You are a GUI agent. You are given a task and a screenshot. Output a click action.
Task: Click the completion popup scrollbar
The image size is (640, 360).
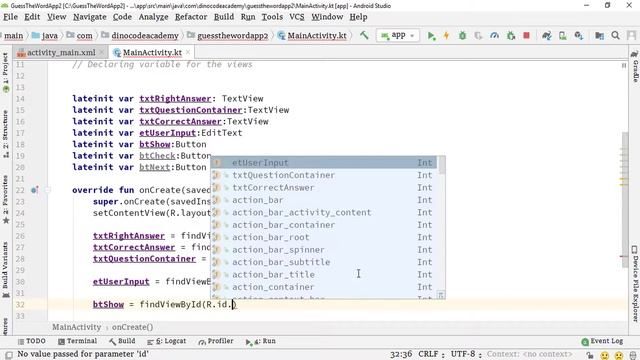click(x=441, y=165)
